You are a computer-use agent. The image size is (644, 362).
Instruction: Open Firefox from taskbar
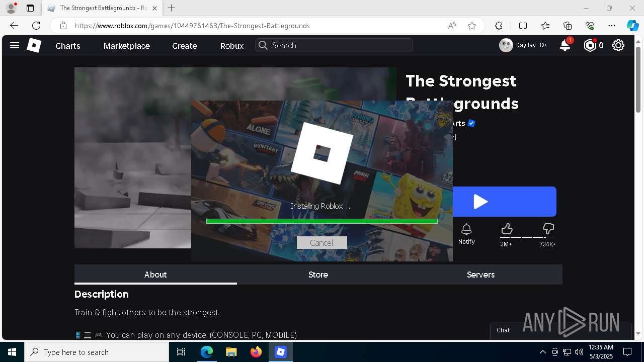pos(256,352)
